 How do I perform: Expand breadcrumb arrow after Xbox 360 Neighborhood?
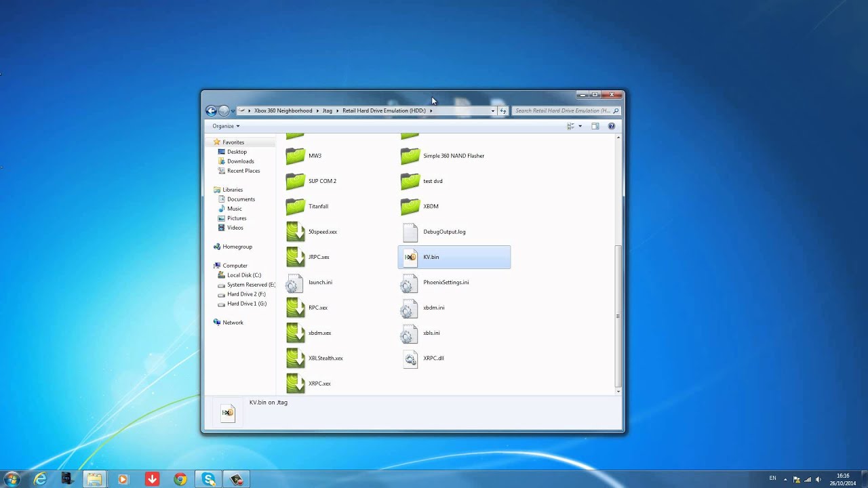317,110
